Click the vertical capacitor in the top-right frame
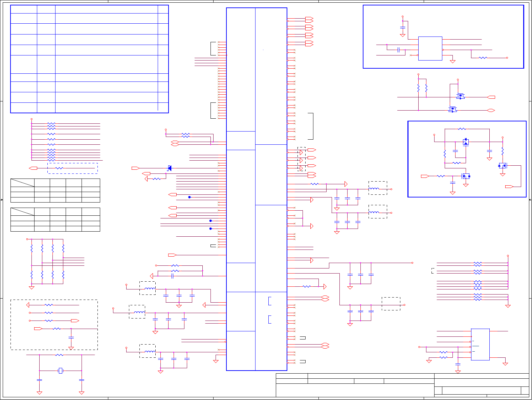This screenshot has height=400, width=532. click(402, 27)
